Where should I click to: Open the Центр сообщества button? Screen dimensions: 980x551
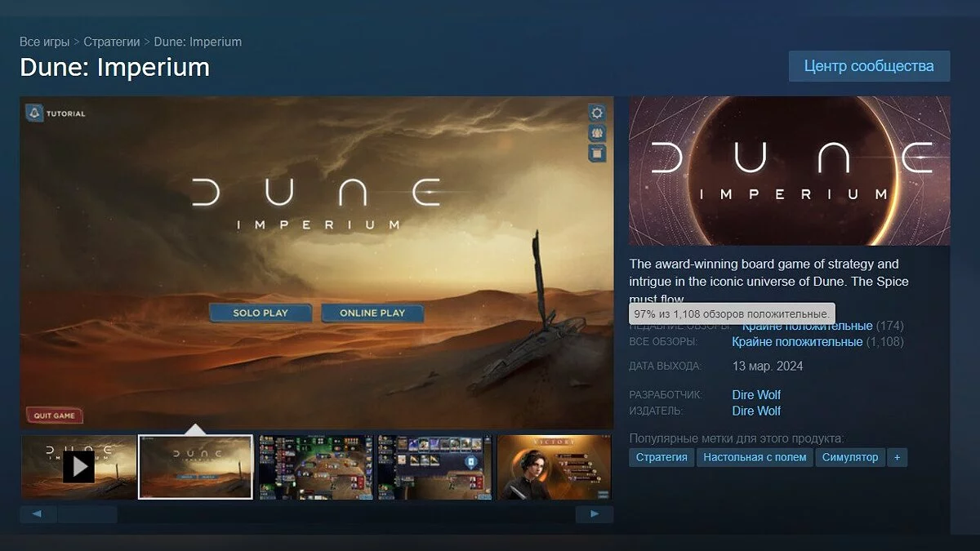point(869,66)
